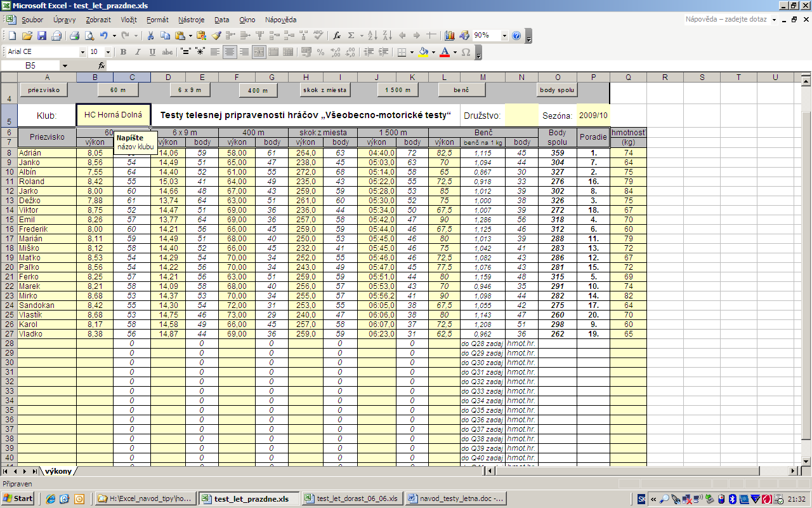Increase decimal places icon

(335, 52)
